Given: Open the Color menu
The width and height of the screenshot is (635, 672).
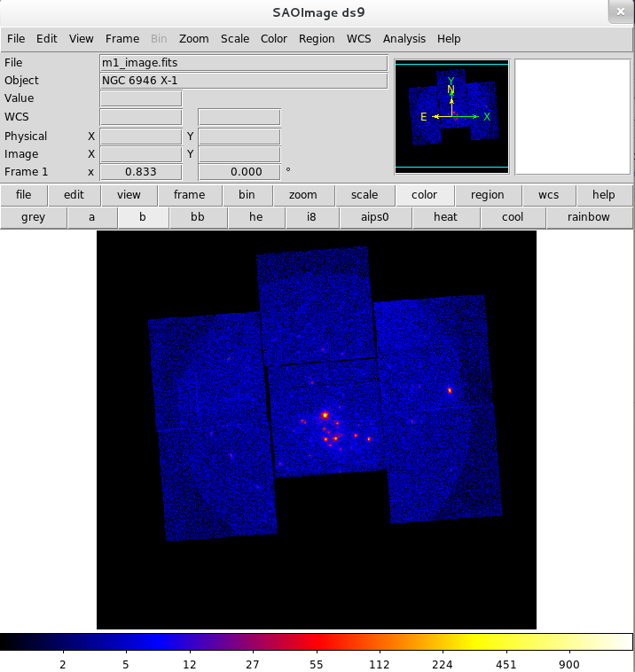Looking at the screenshot, I should [x=273, y=39].
